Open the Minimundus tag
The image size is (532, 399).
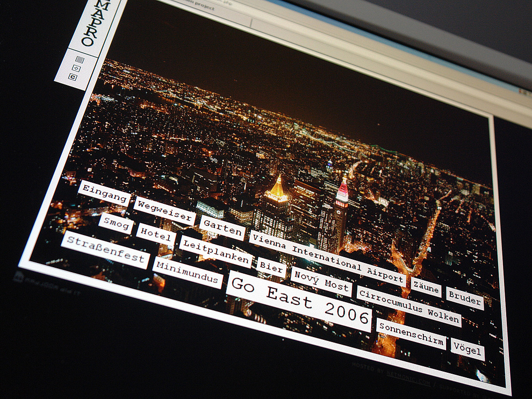[x=188, y=273]
